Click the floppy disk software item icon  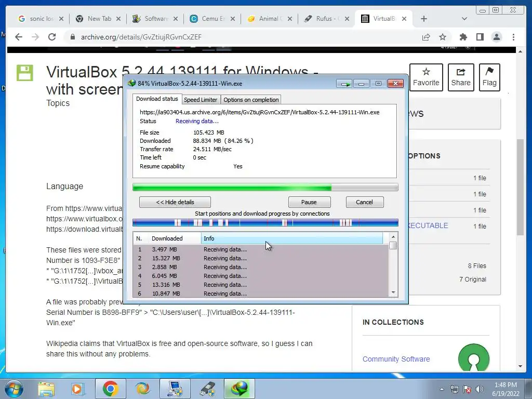25,73
